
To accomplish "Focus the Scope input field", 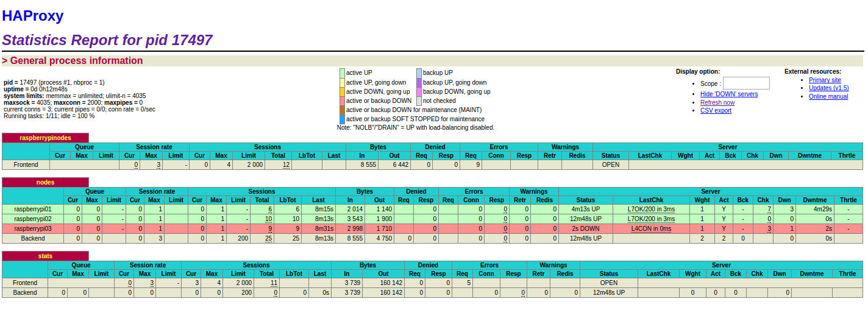I will (x=746, y=83).
